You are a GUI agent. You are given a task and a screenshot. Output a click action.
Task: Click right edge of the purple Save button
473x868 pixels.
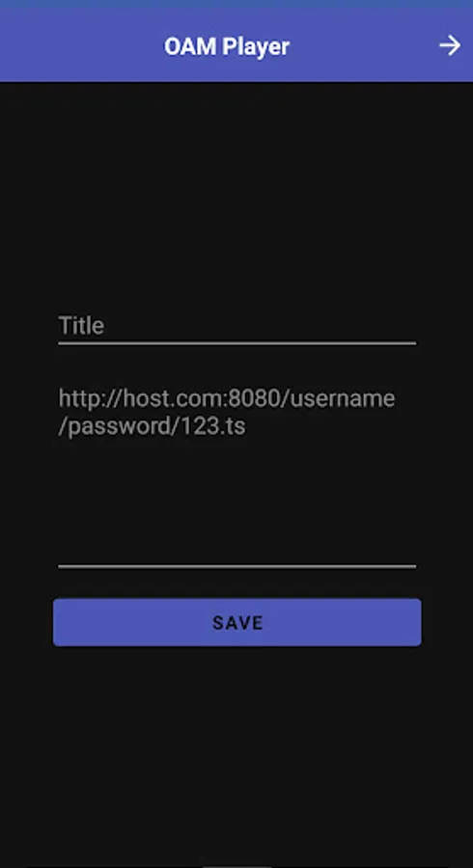point(411,622)
